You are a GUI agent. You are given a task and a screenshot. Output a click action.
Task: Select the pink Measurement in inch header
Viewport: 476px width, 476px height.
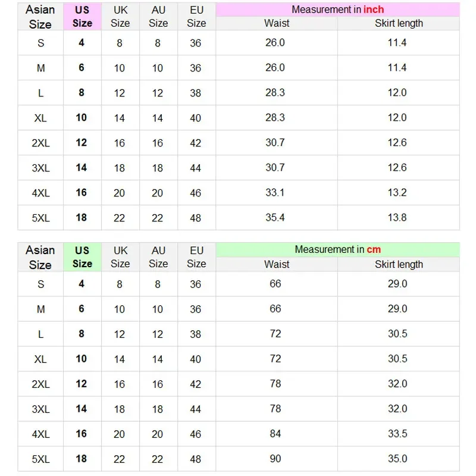tap(337, 10)
